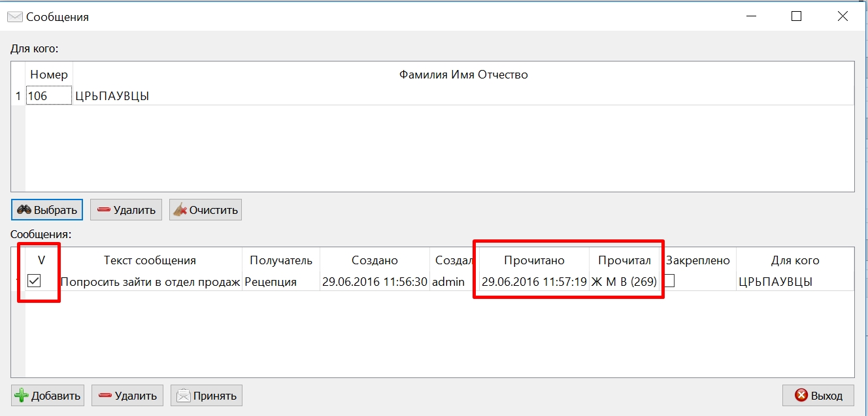Click the Создано column header

click(375, 260)
